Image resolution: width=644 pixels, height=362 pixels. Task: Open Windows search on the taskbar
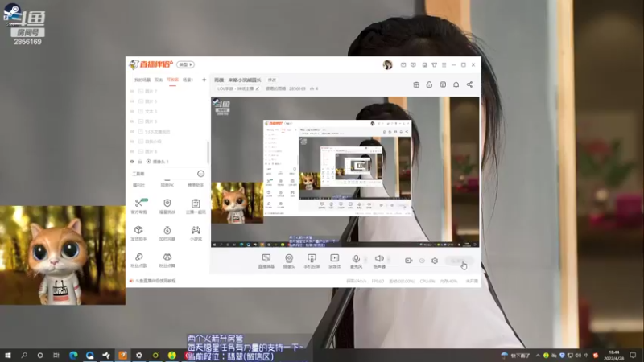(24, 355)
